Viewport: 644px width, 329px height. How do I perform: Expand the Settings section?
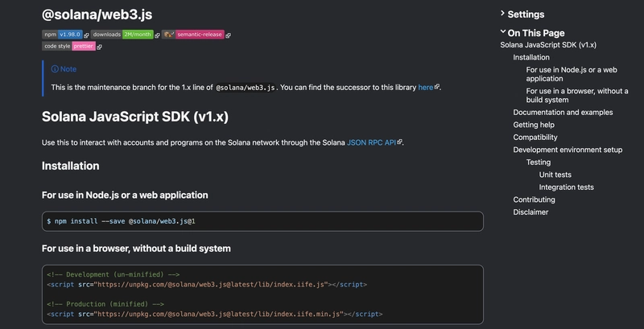[x=522, y=14]
